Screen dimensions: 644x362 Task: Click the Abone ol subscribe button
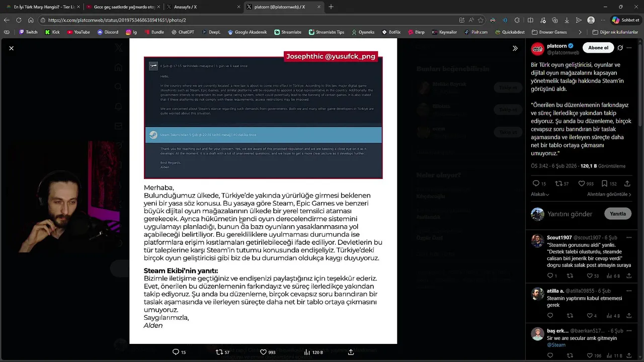click(x=598, y=48)
